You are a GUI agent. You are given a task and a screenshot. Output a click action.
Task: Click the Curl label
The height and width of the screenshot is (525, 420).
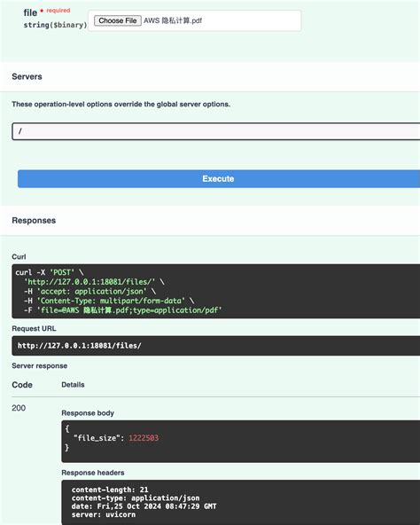(x=19, y=256)
